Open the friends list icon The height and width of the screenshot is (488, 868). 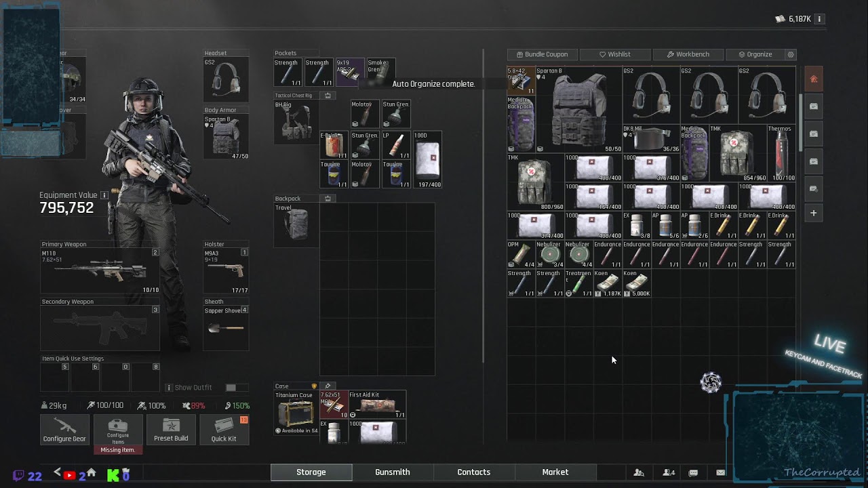coord(638,472)
